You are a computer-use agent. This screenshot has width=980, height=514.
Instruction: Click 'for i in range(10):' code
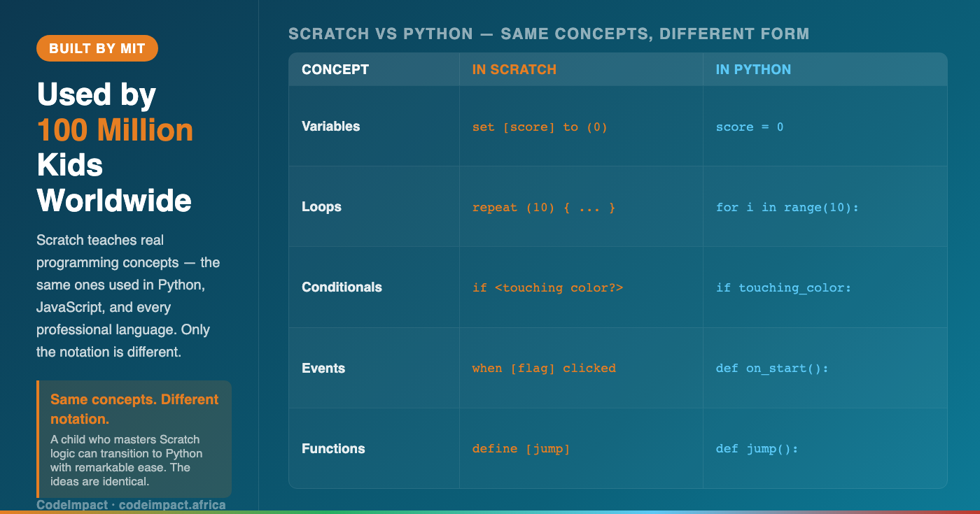[x=787, y=208]
